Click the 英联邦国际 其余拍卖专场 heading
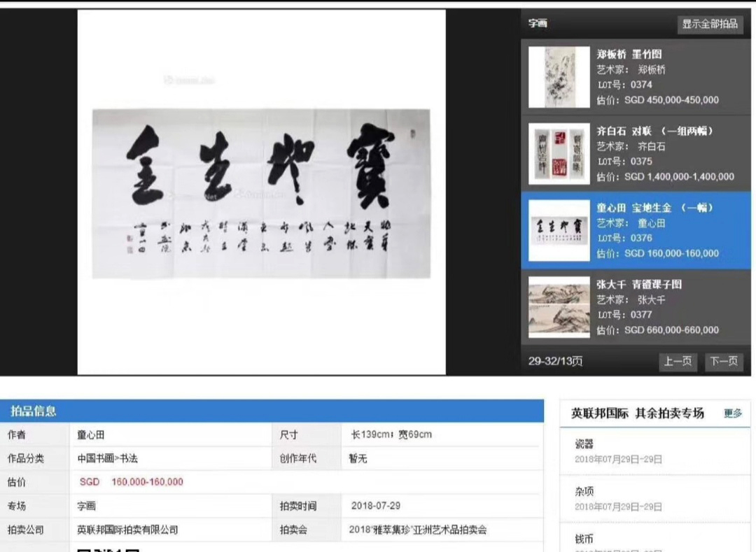 click(x=638, y=413)
